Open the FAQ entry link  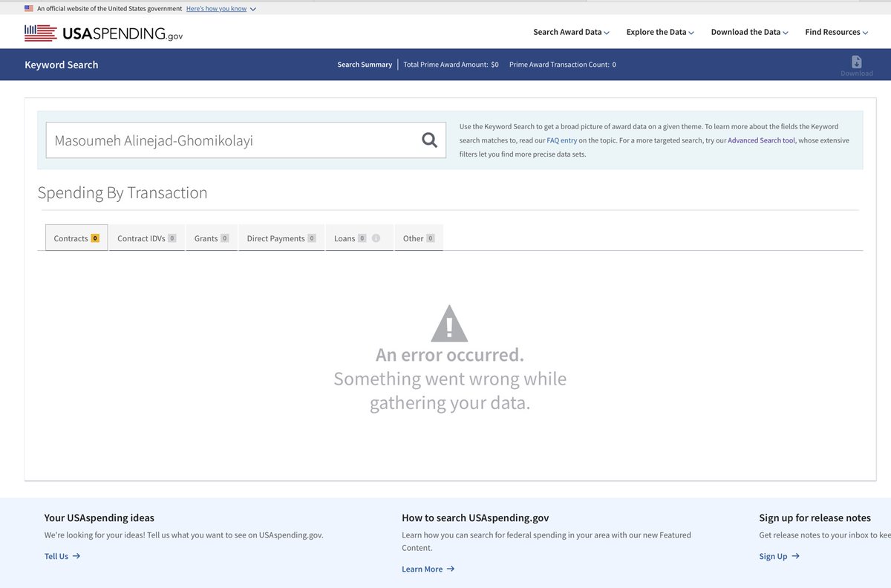point(562,140)
